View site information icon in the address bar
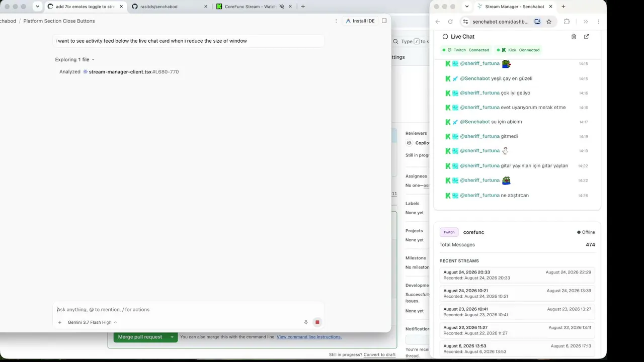Image resolution: width=644 pixels, height=362 pixels. pyautogui.click(x=465, y=22)
